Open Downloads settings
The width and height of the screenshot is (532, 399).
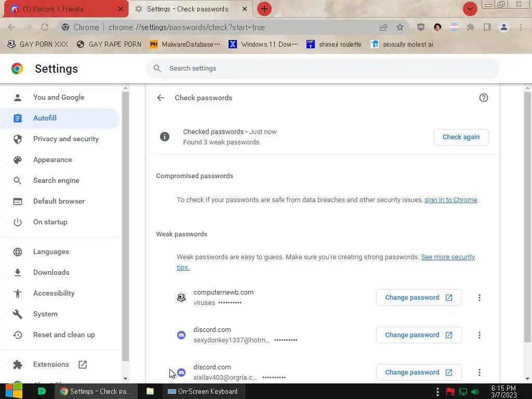[x=51, y=272]
